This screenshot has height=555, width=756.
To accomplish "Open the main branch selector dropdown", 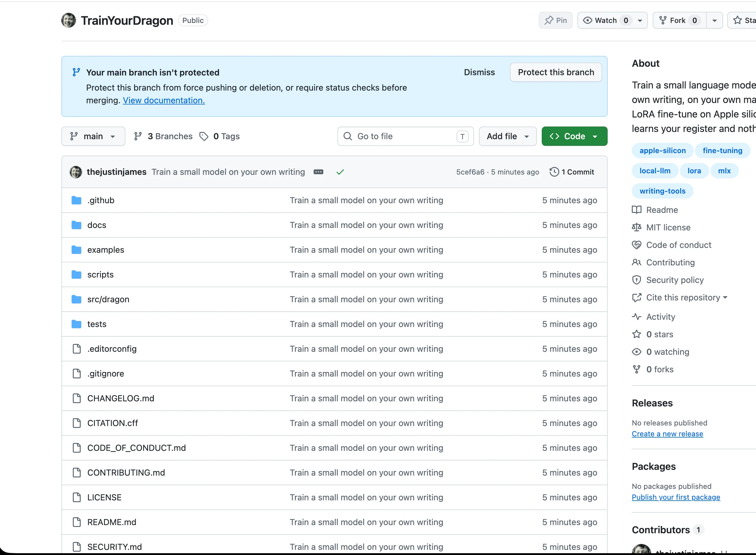I will [93, 136].
